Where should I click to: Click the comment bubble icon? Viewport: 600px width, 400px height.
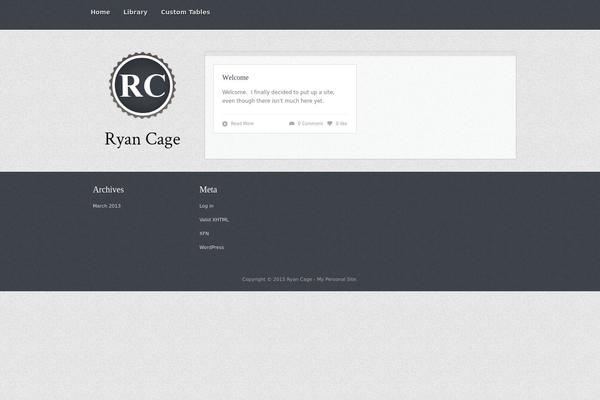[x=292, y=123]
